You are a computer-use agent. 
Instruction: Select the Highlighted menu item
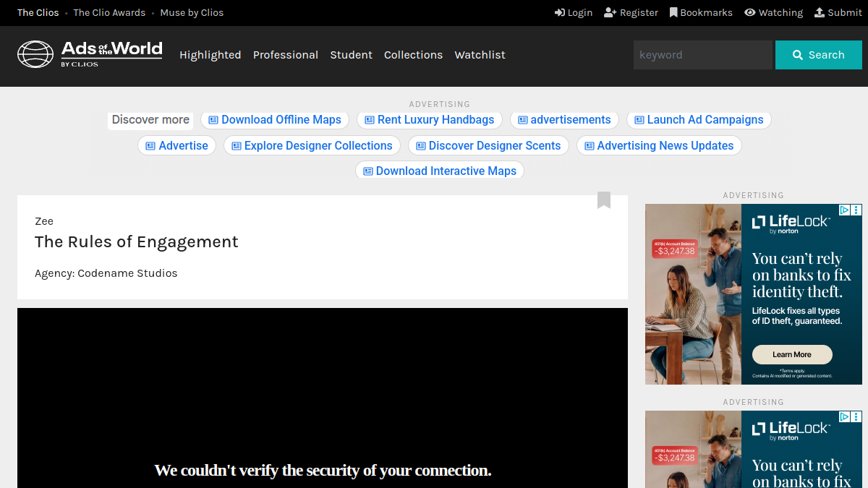[x=210, y=55]
